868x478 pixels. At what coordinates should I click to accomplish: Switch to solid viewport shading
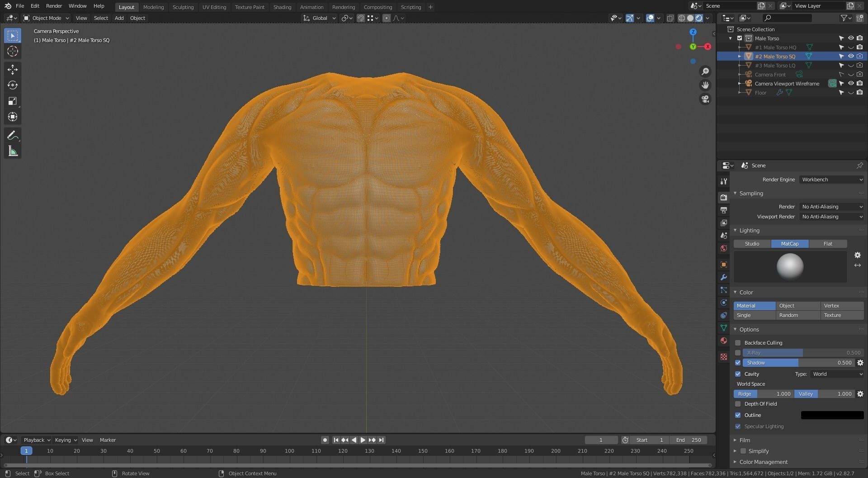690,18
